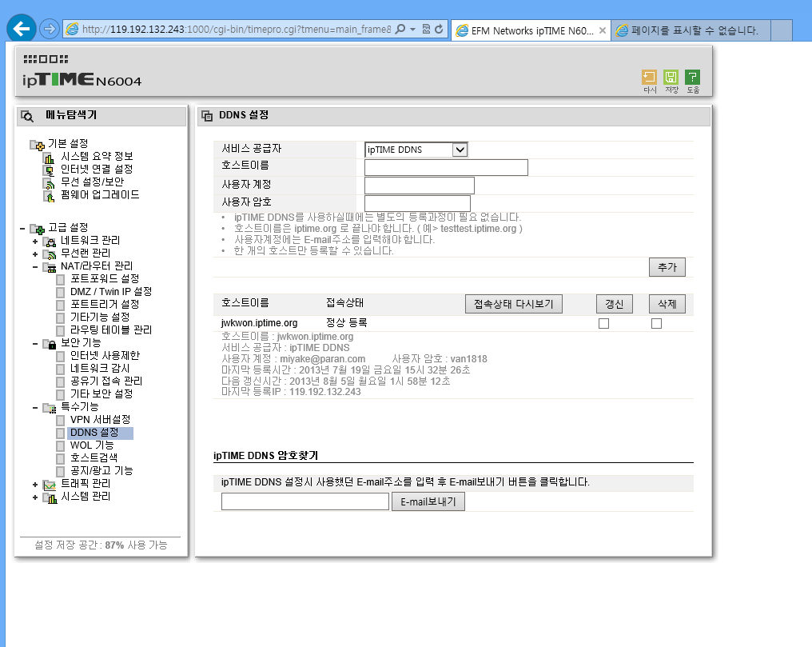The width and height of the screenshot is (812, 647).
Task: Open 포트포워드 설정 in the menu tree
Action: pyautogui.click(x=105, y=278)
